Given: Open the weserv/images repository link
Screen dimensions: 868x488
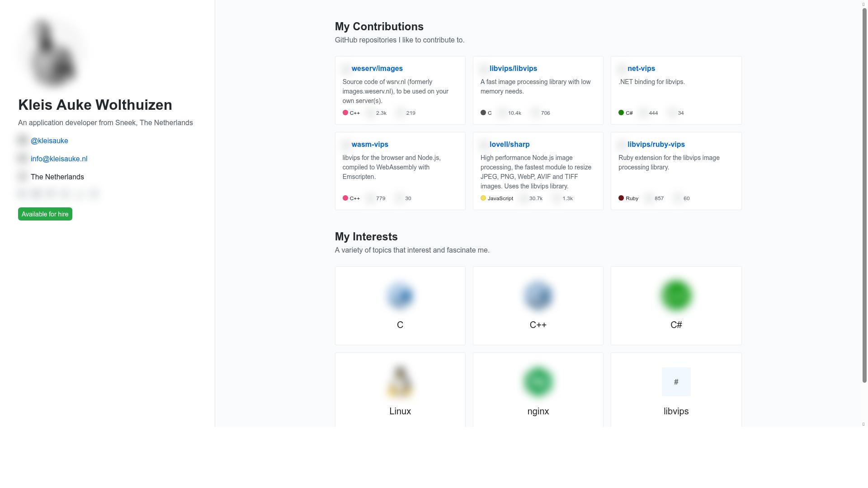Looking at the screenshot, I should point(377,69).
